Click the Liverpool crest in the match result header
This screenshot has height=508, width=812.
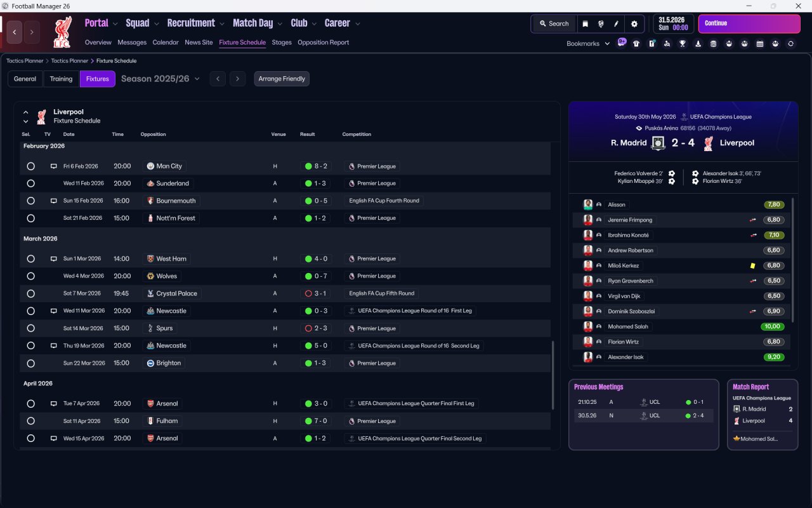pyautogui.click(x=709, y=143)
